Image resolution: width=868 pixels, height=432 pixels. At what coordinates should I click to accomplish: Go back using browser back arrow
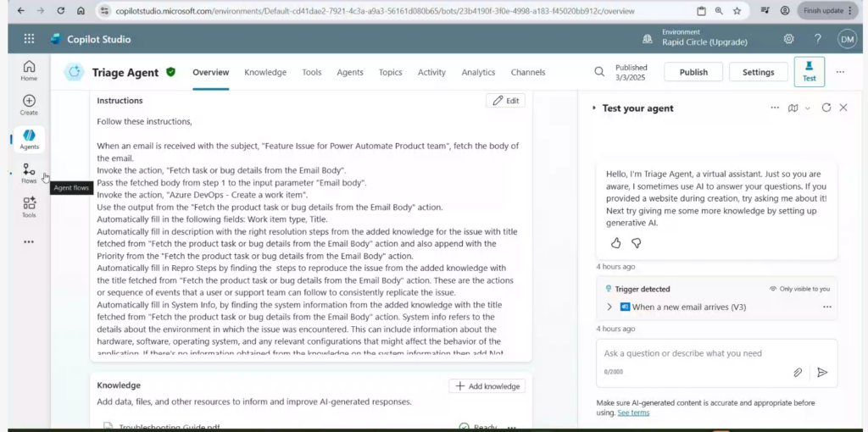click(x=21, y=10)
